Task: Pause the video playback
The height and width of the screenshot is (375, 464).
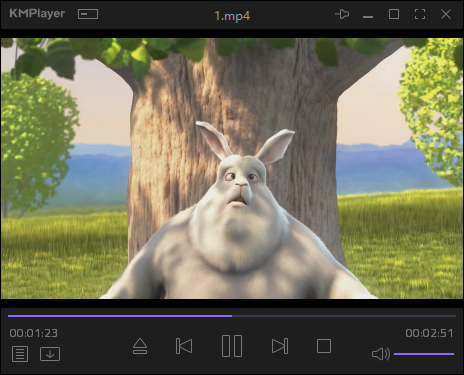Action: (x=232, y=346)
